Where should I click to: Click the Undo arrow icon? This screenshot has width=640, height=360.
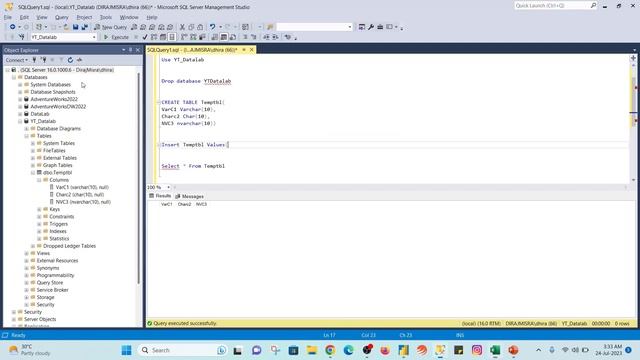point(212,27)
